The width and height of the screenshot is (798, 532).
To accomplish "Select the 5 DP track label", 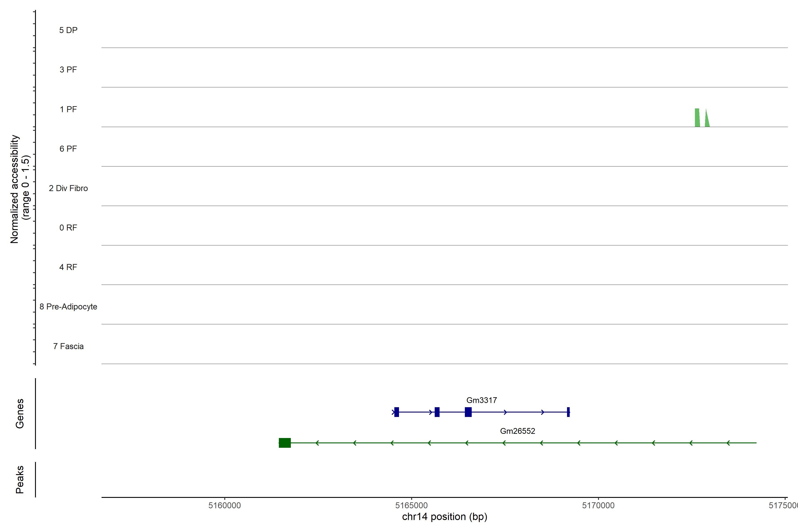I will pos(68,30).
